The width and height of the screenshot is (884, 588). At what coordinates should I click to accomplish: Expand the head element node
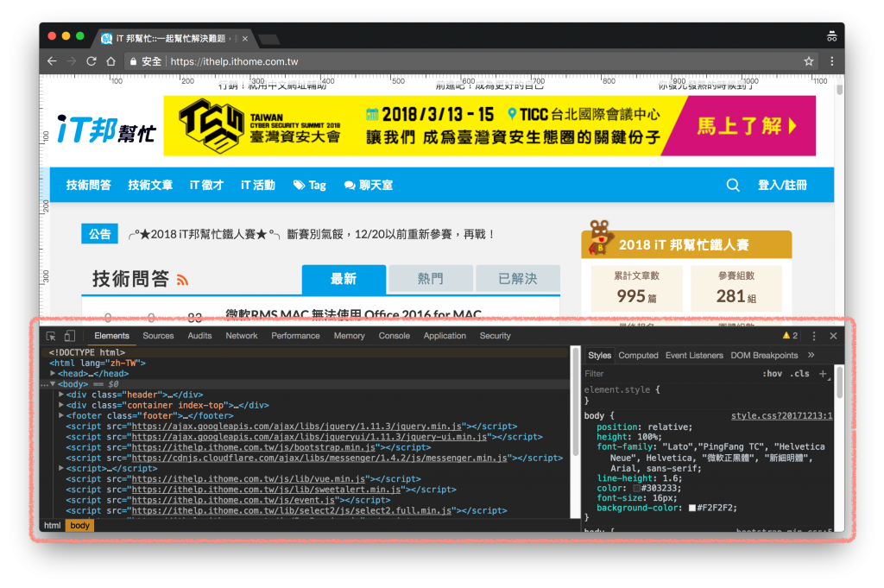click(53, 373)
